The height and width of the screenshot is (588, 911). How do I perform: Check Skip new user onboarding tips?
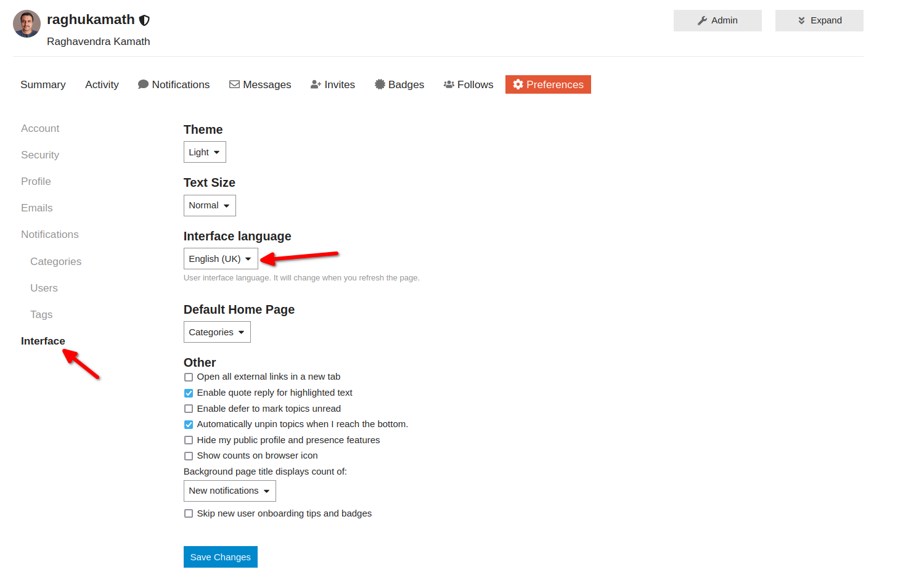(x=189, y=514)
